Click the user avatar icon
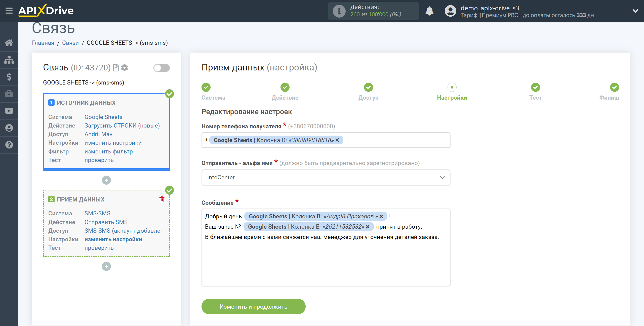 [450, 11]
